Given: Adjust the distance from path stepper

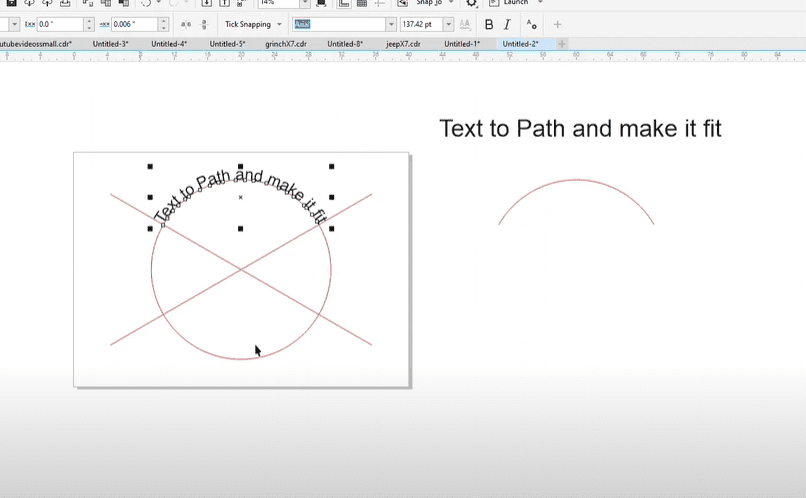Looking at the screenshot, I should pos(89,24).
